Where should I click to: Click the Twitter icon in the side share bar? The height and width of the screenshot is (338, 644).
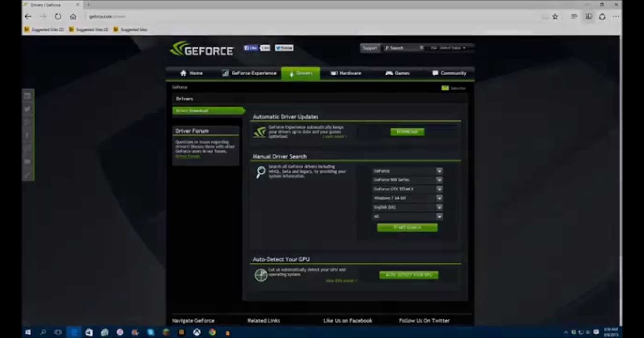click(28, 108)
